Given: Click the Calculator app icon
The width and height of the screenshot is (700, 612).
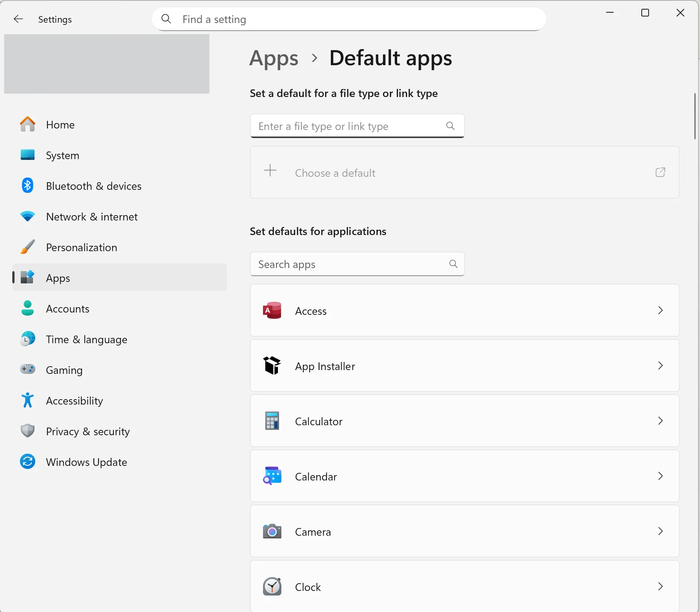Looking at the screenshot, I should [x=272, y=421].
